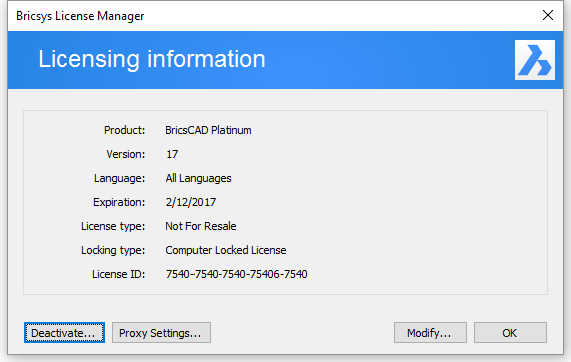Click the Not For Resale license type text
The image size is (571, 362).
[x=201, y=226]
